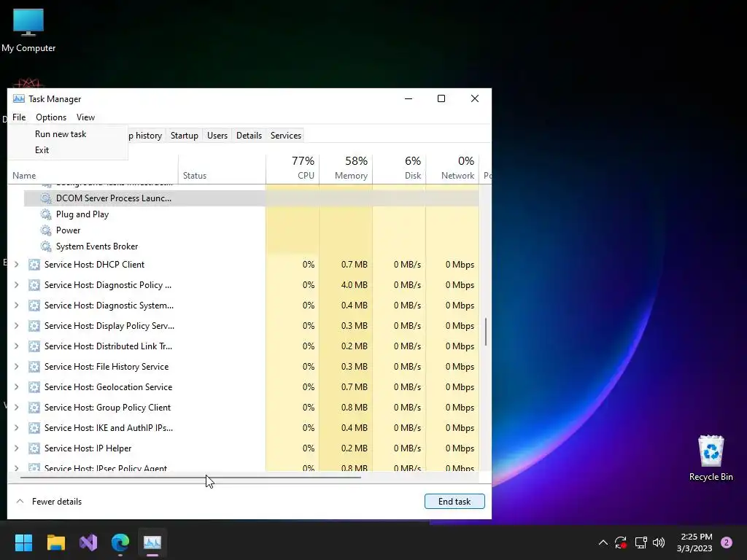This screenshot has width=747, height=560.
Task: Sort processes by Status column
Action: [222, 168]
